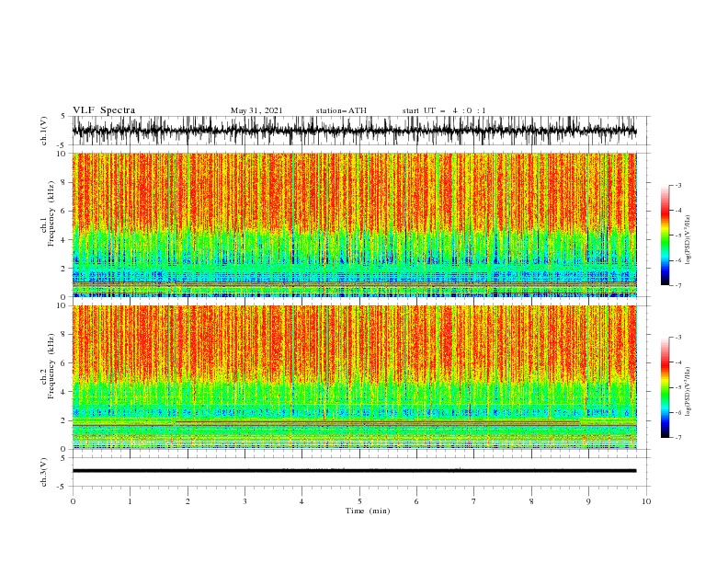The image size is (728, 563).
Task: Click the lower colorbar 'log(PSD)(V²/Hz)' label
Action: tap(688, 392)
